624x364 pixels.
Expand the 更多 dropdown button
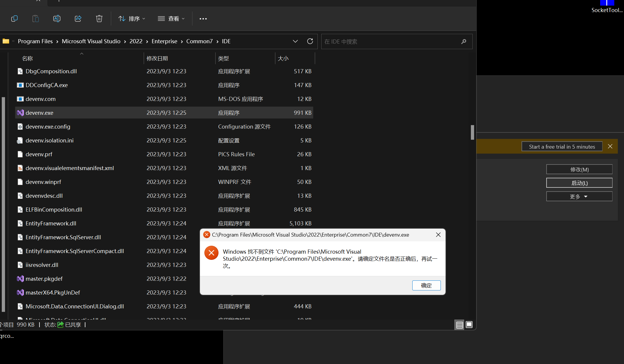(x=579, y=196)
